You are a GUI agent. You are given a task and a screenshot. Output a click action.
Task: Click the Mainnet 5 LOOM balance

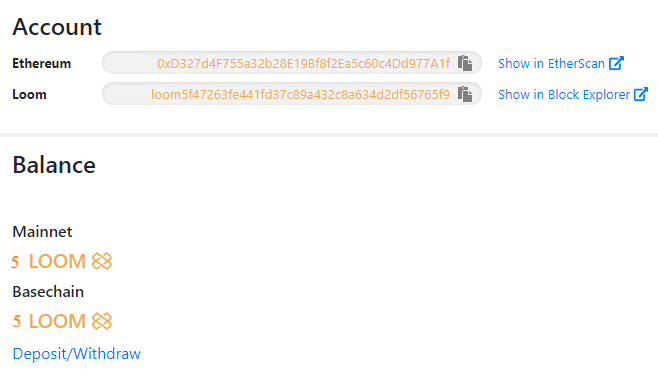61,261
